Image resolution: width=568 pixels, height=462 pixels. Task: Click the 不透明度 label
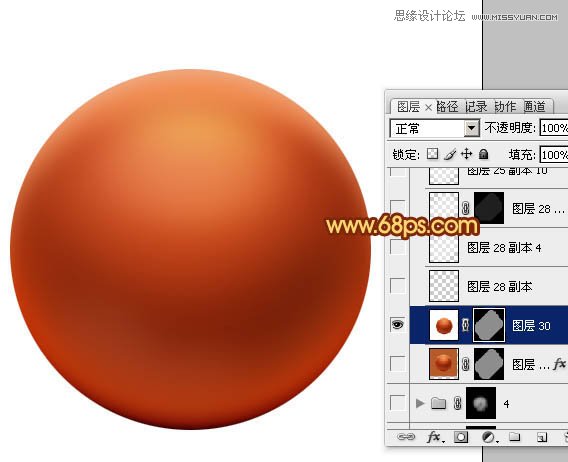pyautogui.click(x=510, y=128)
